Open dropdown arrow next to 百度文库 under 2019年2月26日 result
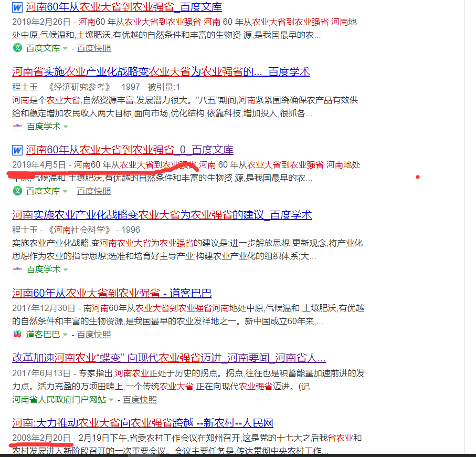This screenshot has width=476, height=457. coord(65,48)
